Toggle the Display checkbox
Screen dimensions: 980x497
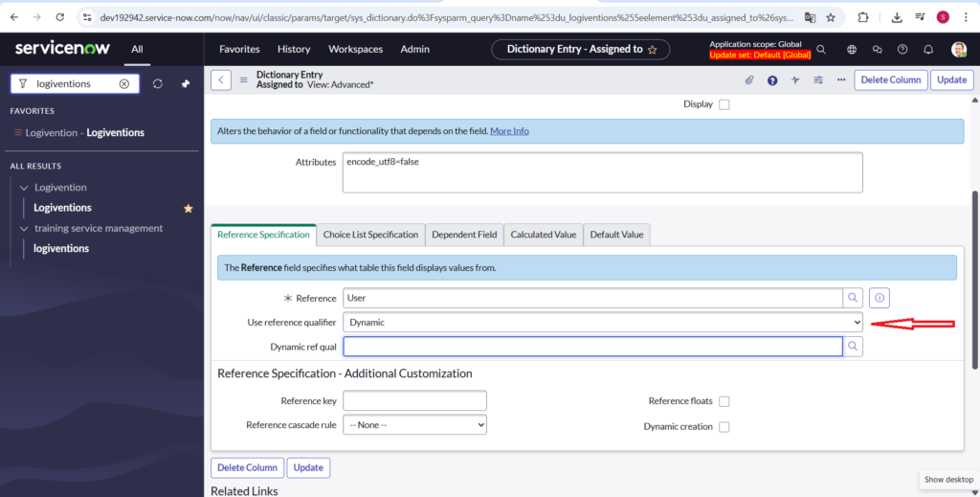724,104
